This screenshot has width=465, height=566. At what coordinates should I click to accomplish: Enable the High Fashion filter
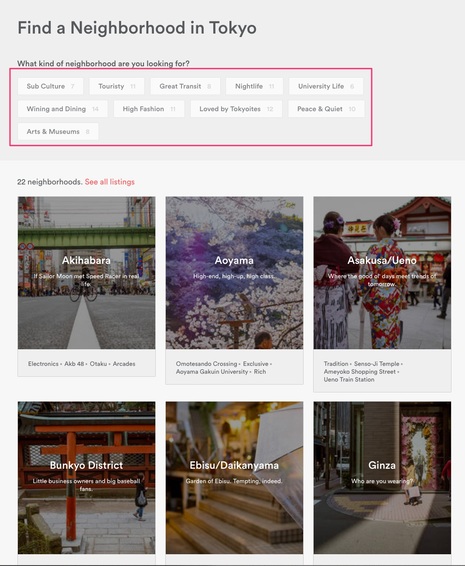click(x=149, y=109)
